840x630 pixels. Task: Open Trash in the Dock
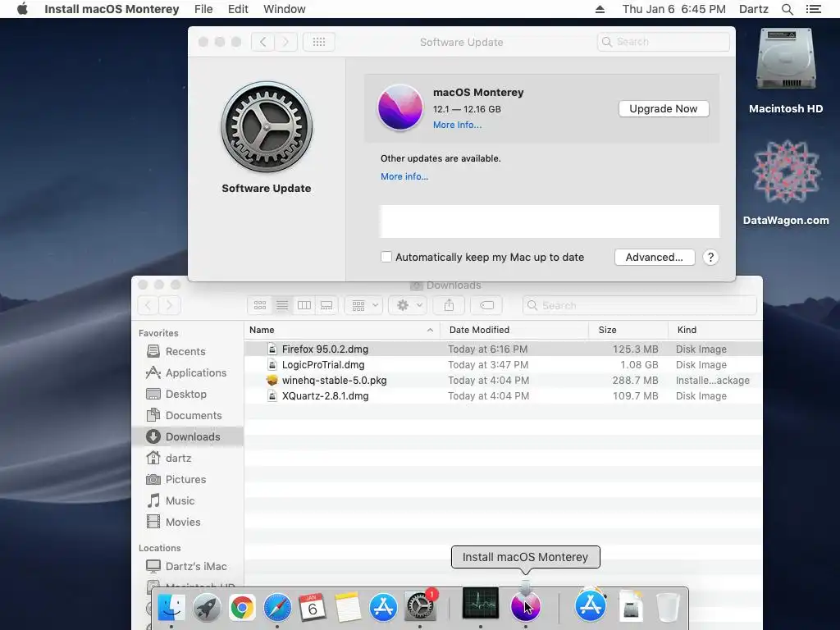668,607
